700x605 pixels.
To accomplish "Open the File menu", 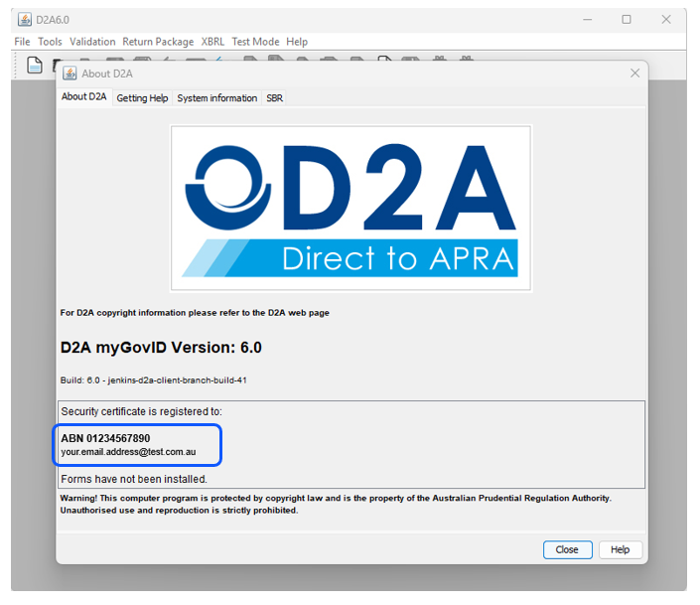I will coord(22,42).
